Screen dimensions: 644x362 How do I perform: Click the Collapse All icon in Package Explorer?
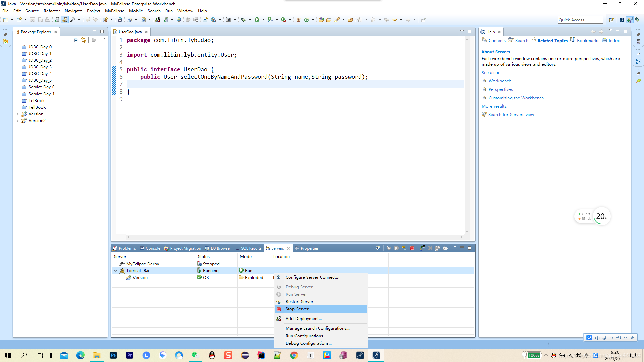(x=76, y=40)
